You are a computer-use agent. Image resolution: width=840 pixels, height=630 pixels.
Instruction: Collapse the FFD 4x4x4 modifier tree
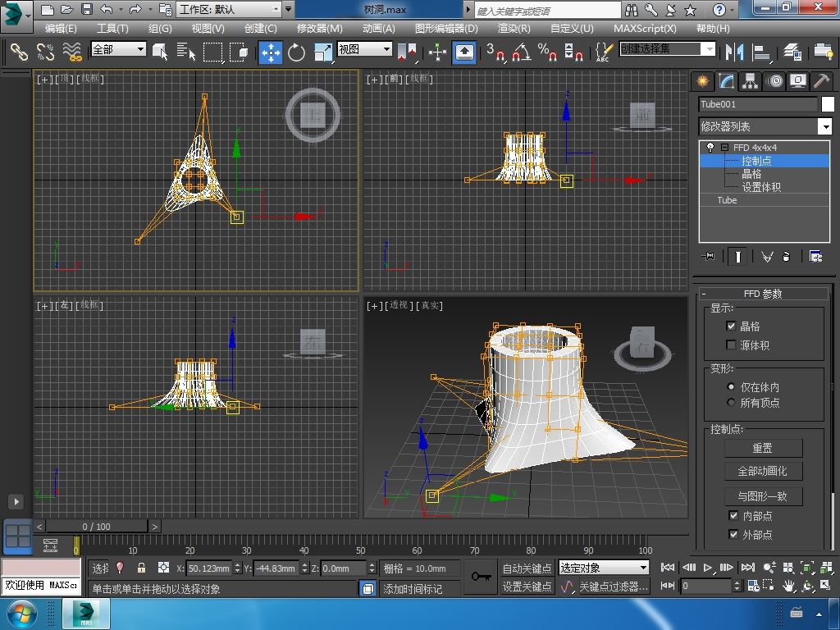click(x=724, y=148)
